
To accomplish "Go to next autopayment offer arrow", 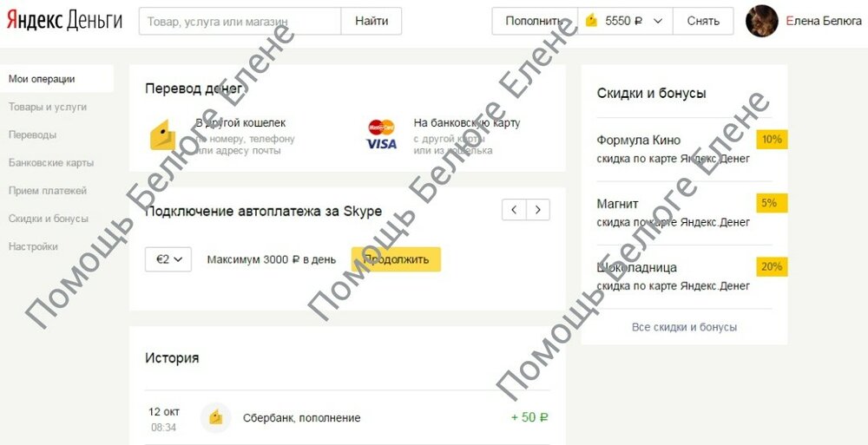I will tap(538, 210).
